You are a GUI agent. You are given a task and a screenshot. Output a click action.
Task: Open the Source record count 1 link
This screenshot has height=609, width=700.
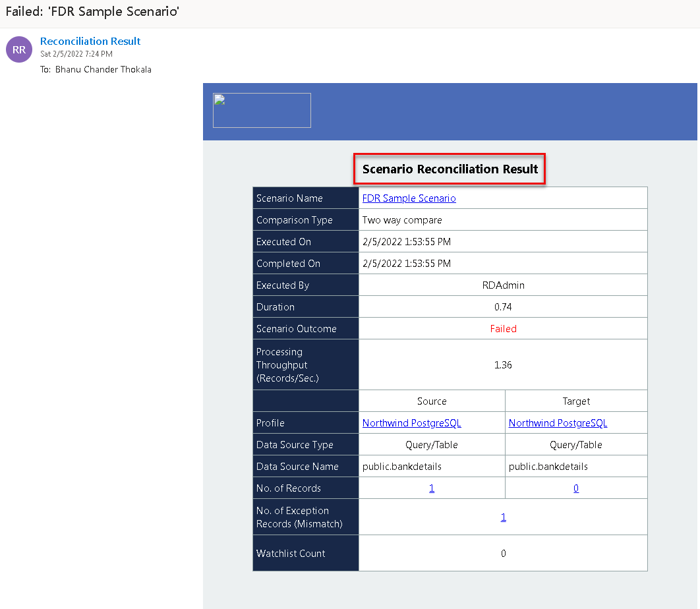tap(432, 488)
